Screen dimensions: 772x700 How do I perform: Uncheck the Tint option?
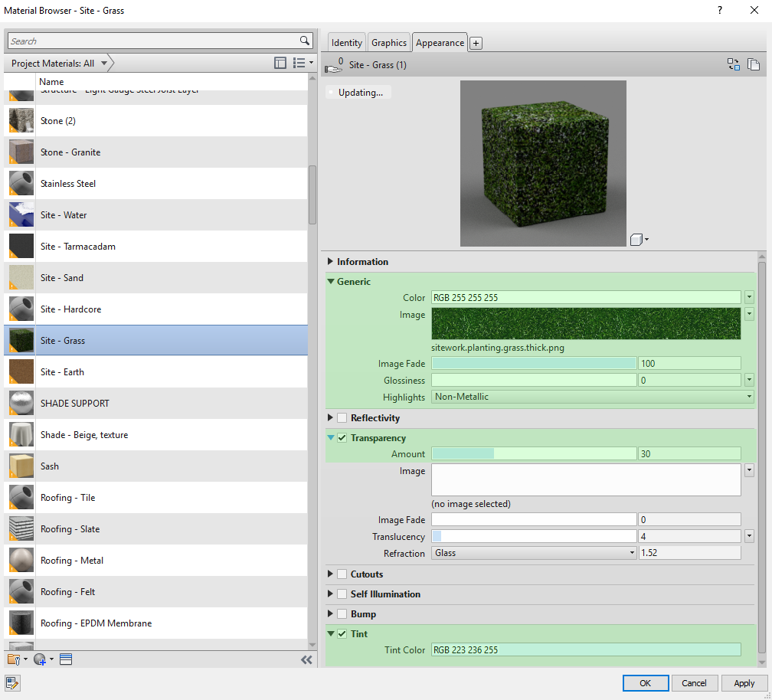pos(342,633)
